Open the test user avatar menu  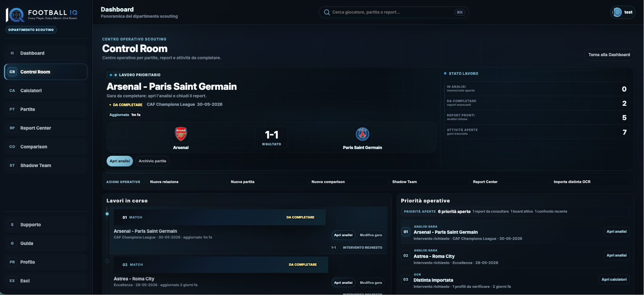(623, 12)
